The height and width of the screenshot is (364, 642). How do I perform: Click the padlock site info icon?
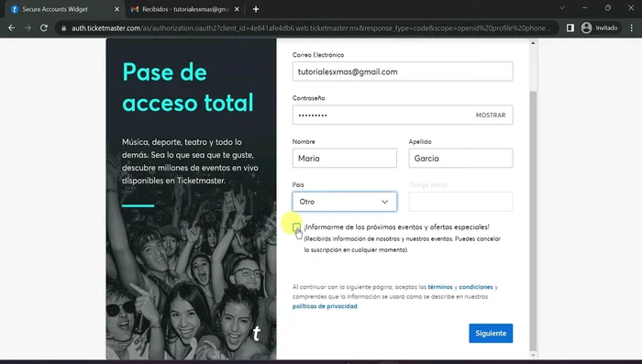tap(63, 28)
